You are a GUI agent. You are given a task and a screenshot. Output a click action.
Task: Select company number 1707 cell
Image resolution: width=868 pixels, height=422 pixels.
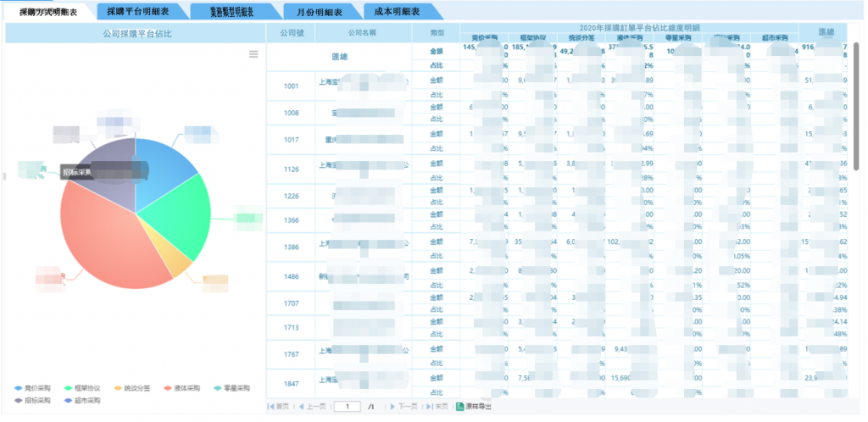pyautogui.click(x=291, y=303)
